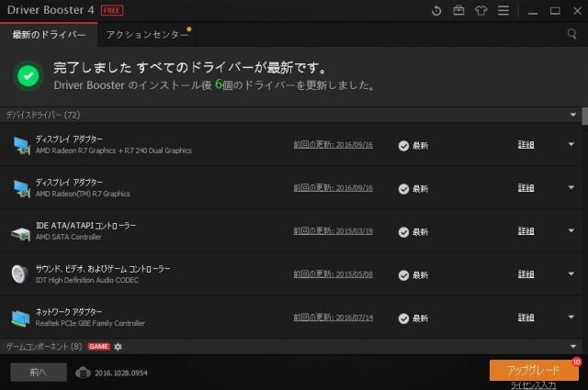Click 前回の更新: 2015/05/08 link
The height and width of the screenshot is (390, 588).
[x=333, y=274]
